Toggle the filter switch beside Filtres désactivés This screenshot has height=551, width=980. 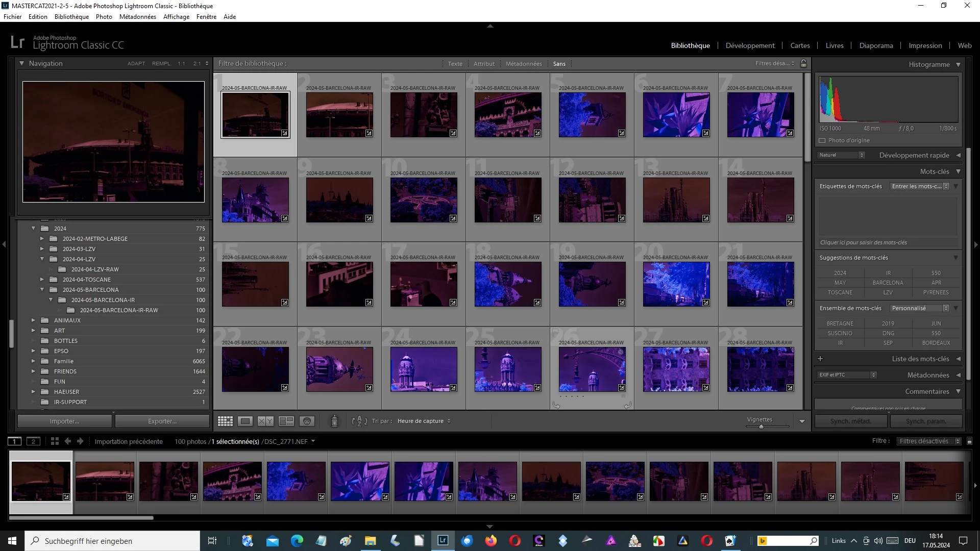969,441
